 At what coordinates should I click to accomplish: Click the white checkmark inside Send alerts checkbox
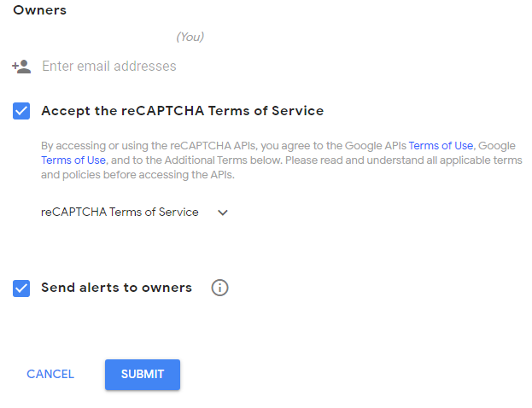pyautogui.click(x=21, y=289)
